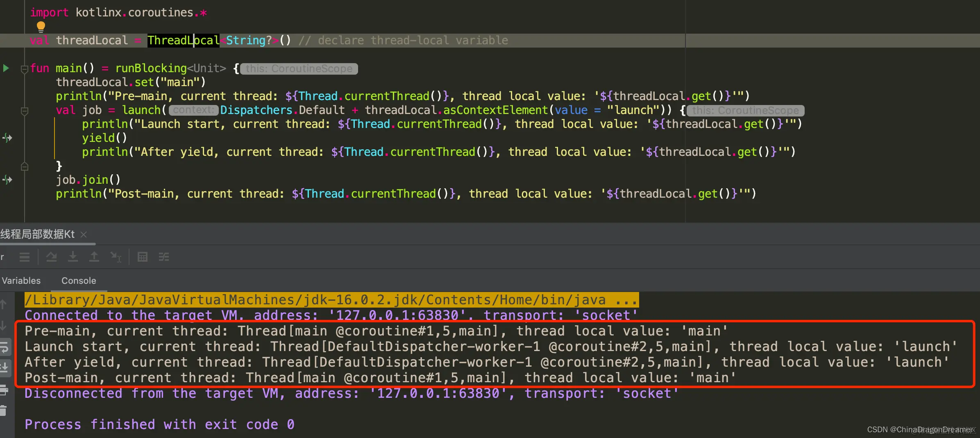980x438 pixels.
Task: Toggle soft-wrap in the console
Action: pyautogui.click(x=4, y=347)
